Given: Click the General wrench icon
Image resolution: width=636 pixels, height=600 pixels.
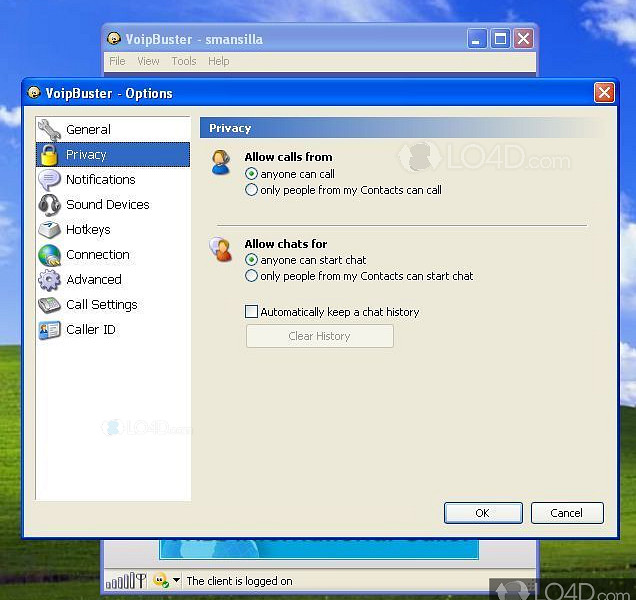Looking at the screenshot, I should point(49,129).
